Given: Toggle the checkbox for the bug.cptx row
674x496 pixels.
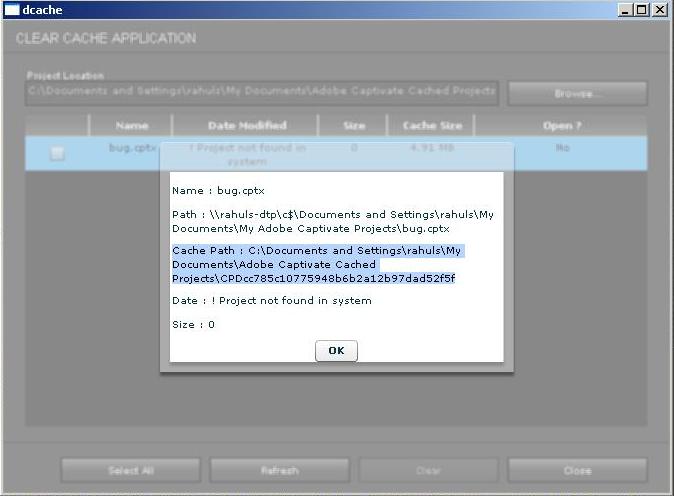Looking at the screenshot, I should 57,153.
